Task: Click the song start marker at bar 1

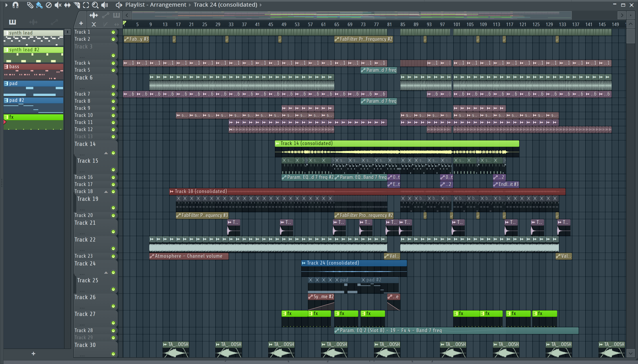Action: point(124,23)
